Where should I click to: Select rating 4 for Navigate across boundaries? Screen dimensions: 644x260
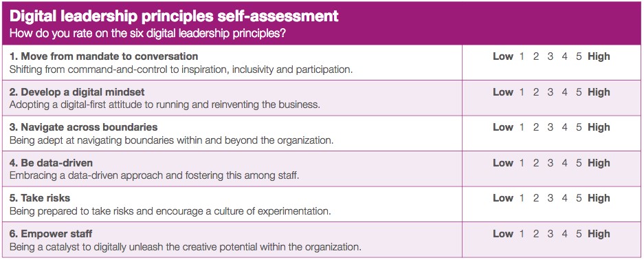(x=565, y=127)
